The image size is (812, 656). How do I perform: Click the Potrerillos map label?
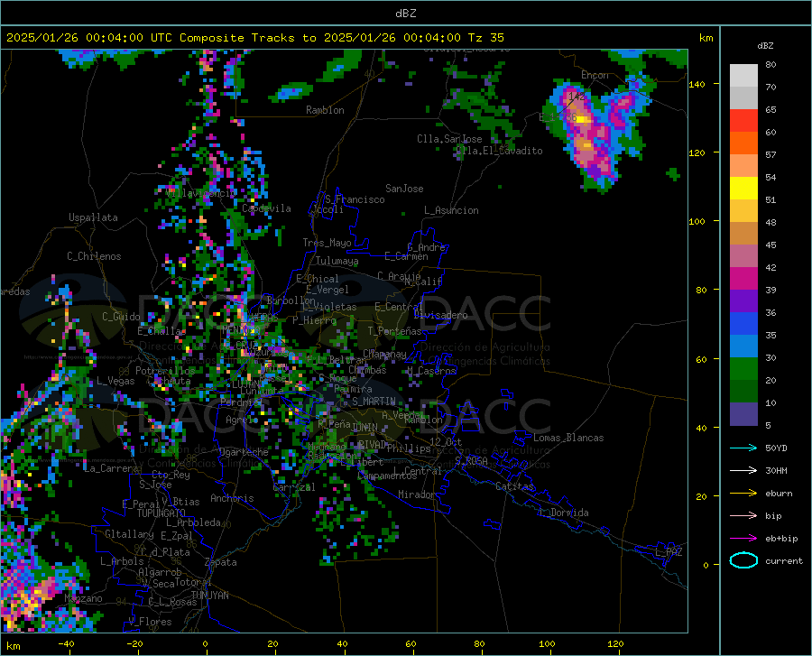tap(165, 371)
